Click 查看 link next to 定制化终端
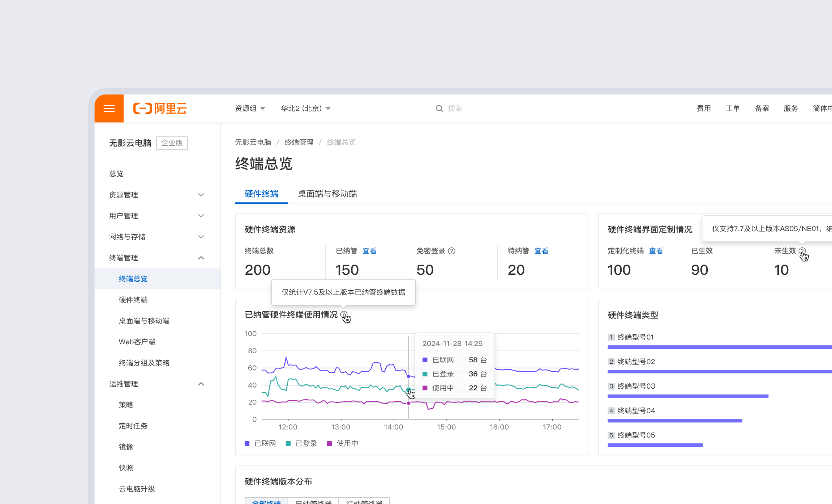This screenshot has height=504, width=832. [656, 251]
